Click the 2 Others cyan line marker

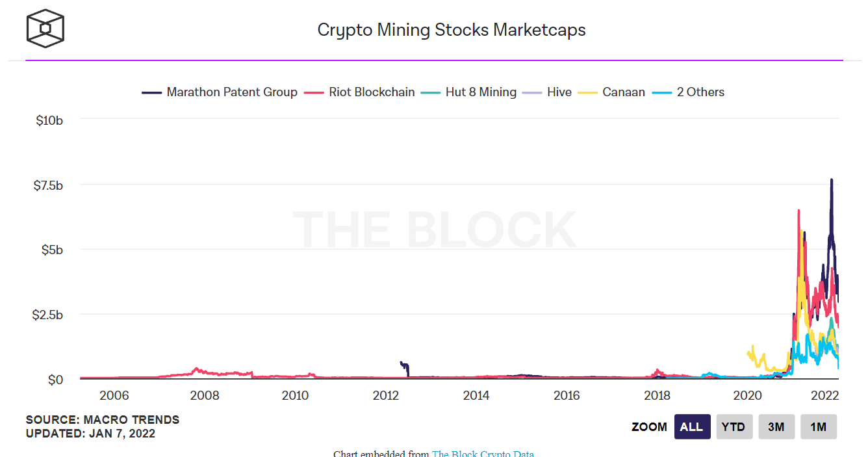click(661, 92)
